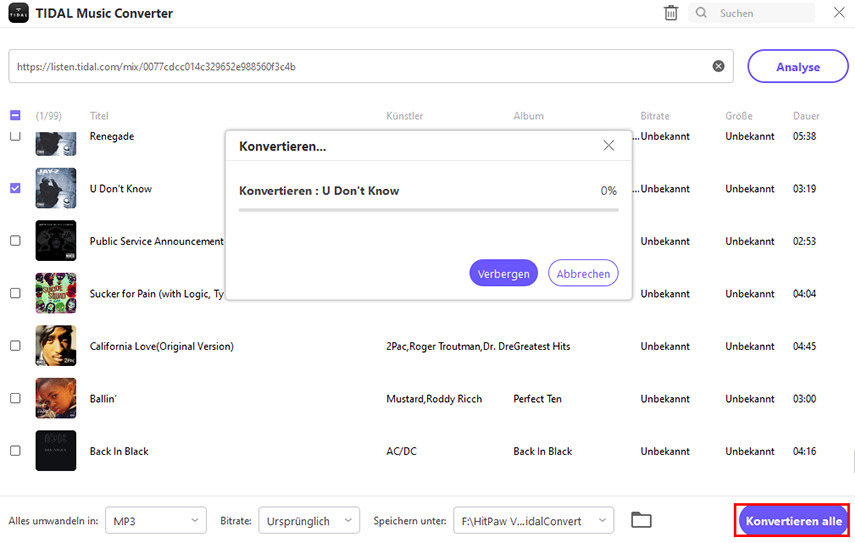Click the Sucker for Pain album cover
855x543 pixels.
tap(56, 293)
